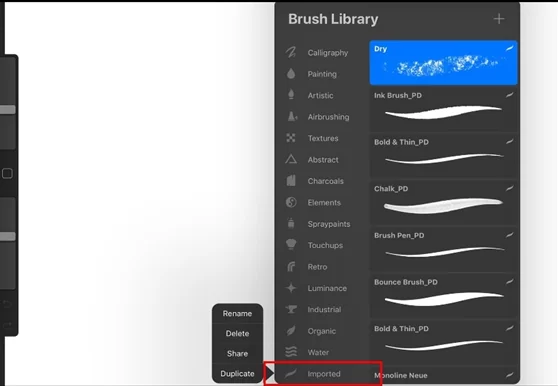This screenshot has height=386, width=558.
Task: Choose the Airbrushing set icon
Action: 292,116
